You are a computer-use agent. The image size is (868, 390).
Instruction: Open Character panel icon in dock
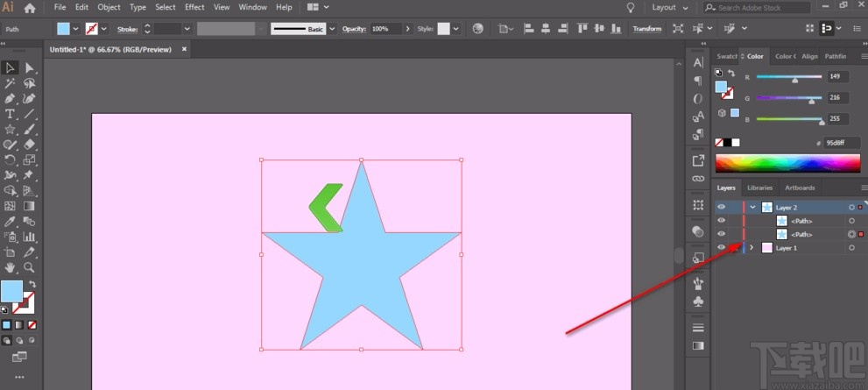699,63
